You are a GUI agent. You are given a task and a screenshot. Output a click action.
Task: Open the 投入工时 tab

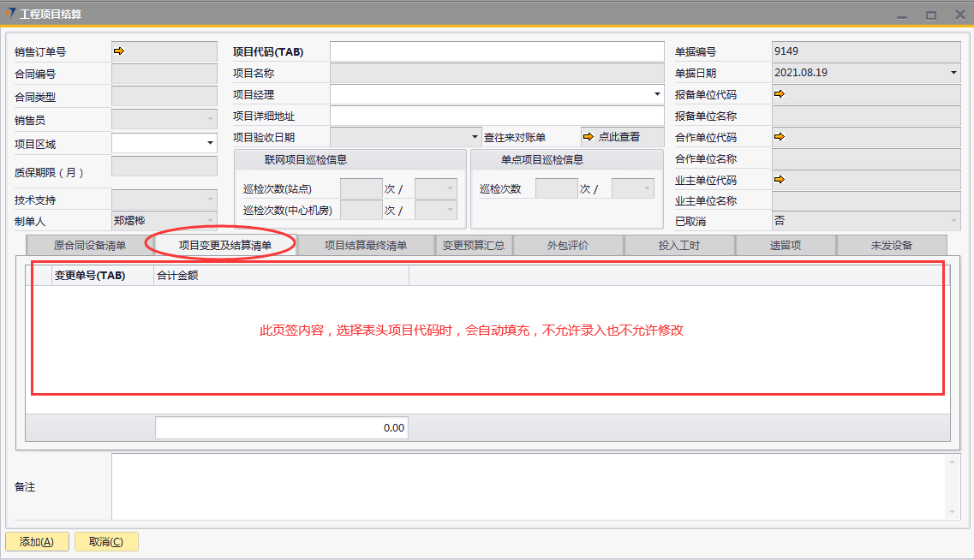pos(679,246)
